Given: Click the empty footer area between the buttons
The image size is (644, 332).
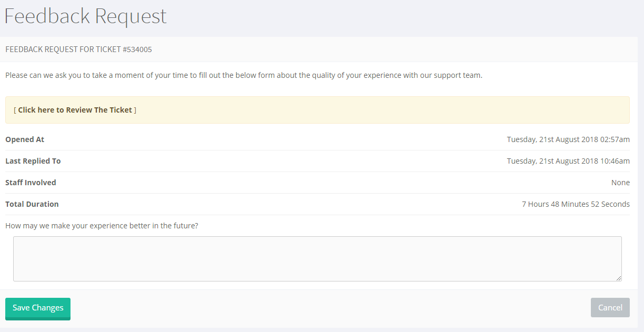Looking at the screenshot, I should [x=326, y=308].
